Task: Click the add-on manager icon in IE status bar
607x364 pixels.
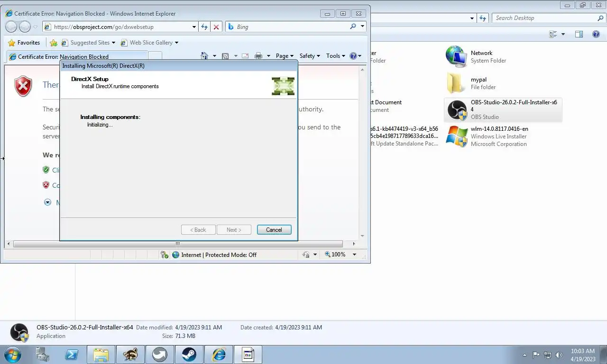Action: coord(165,255)
